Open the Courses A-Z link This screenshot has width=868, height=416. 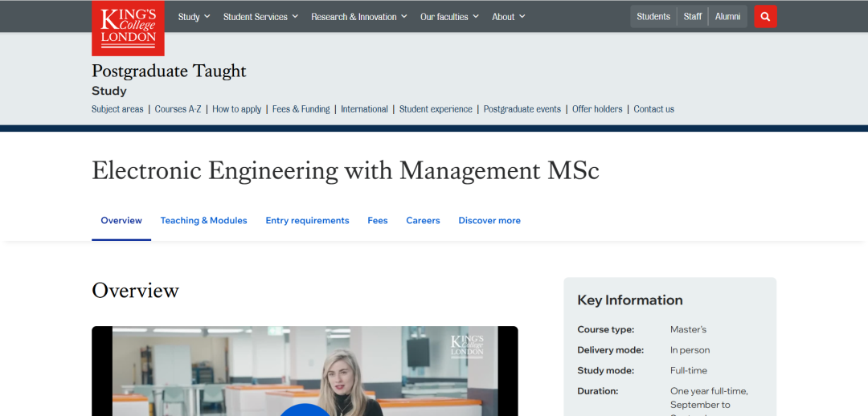(178, 109)
